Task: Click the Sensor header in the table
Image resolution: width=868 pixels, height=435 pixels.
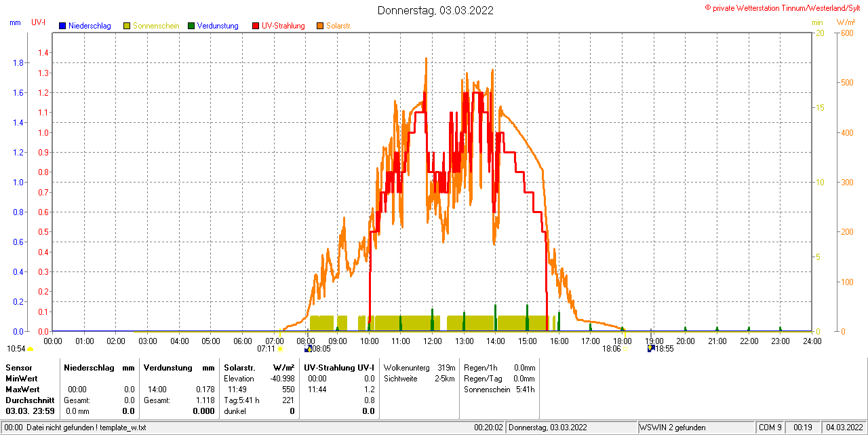Action: pyautogui.click(x=18, y=367)
